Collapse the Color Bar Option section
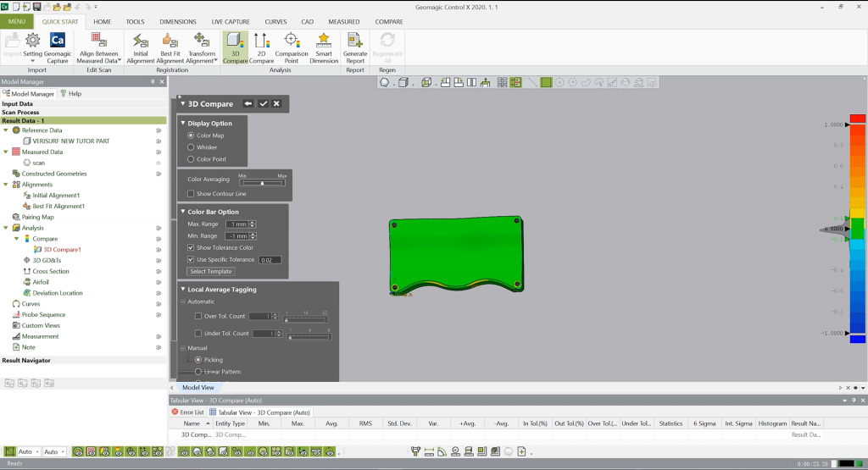The image size is (868, 470). point(182,212)
